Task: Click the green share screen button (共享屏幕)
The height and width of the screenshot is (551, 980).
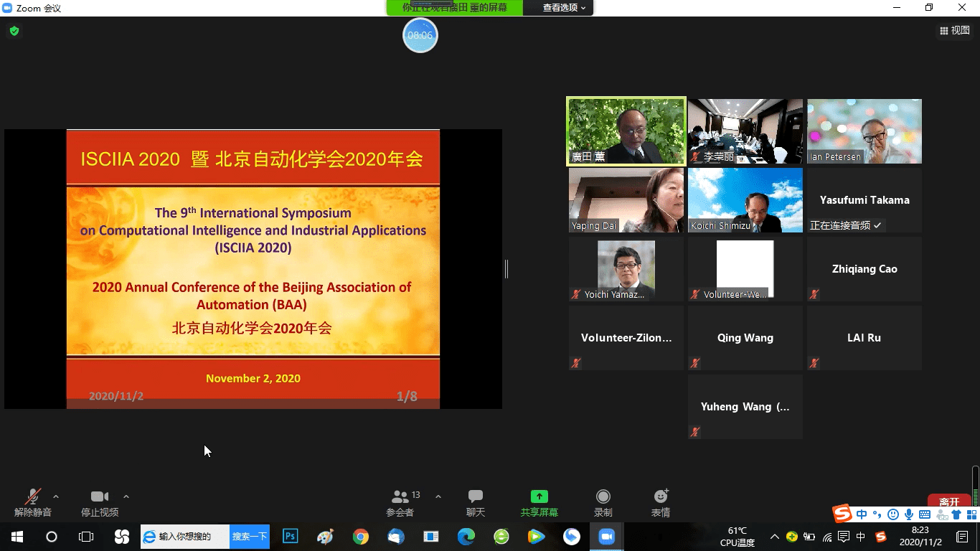Action: point(539,503)
